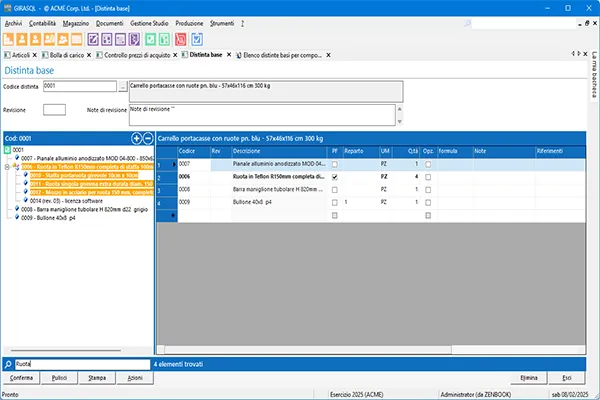Click the orange single-person icon beside the chart icon
The height and width of the screenshot is (400, 600).
coord(22,39)
